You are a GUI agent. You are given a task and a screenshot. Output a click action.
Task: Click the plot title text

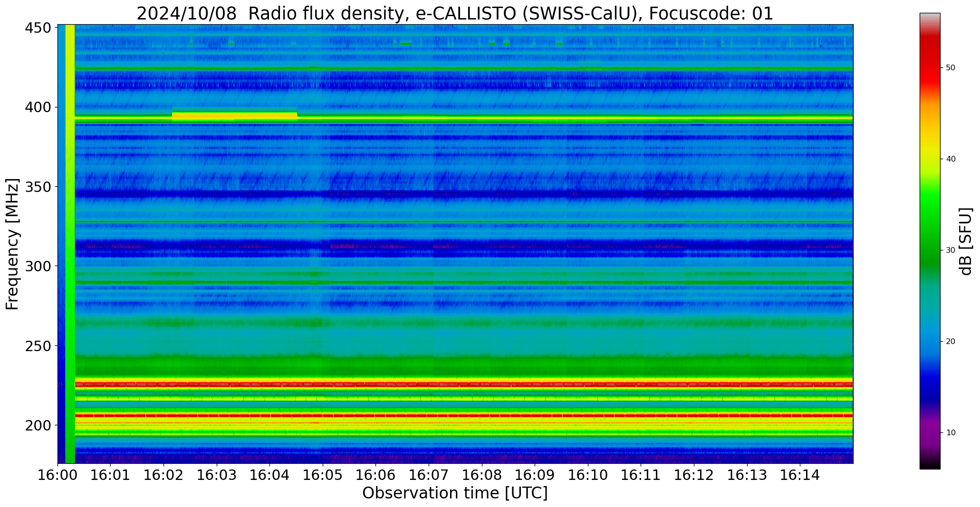tap(455, 13)
